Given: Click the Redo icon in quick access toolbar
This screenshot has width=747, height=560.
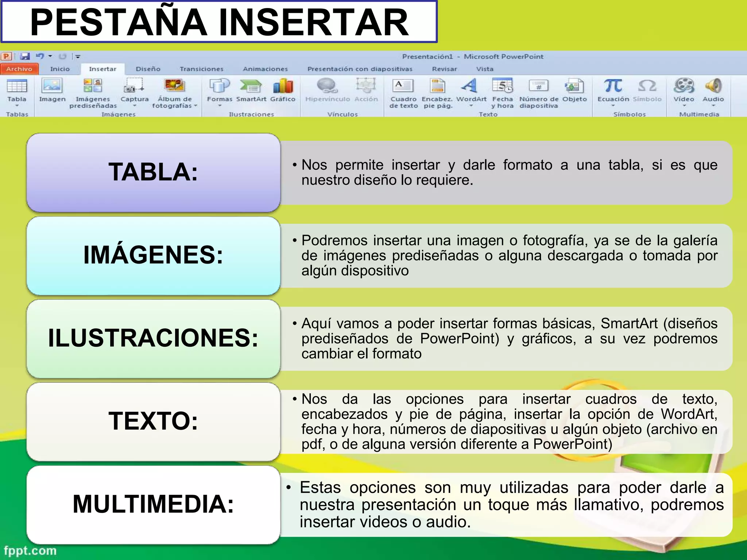Looking at the screenshot, I should pyautogui.click(x=62, y=56).
